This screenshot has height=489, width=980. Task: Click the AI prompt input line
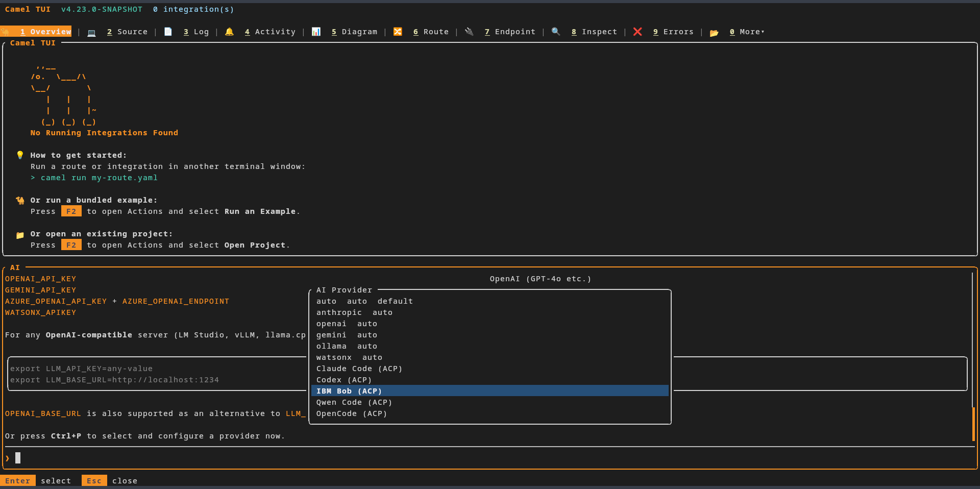point(490,458)
